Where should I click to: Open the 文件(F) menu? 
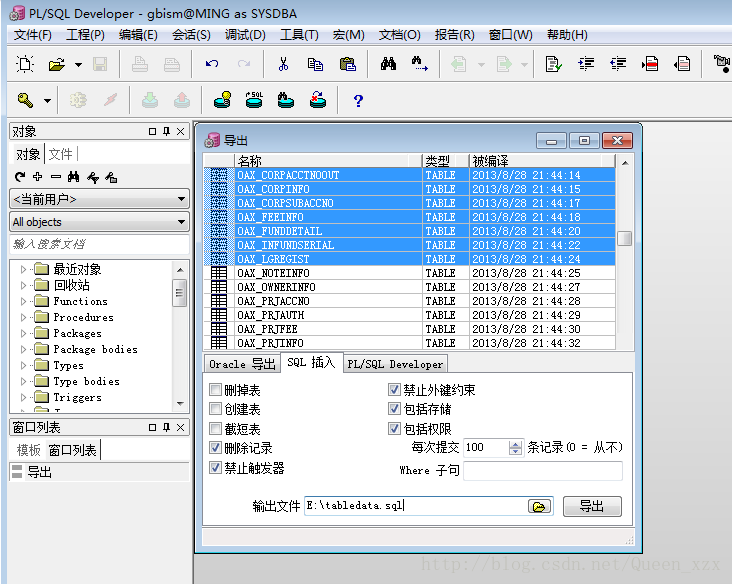[32, 35]
